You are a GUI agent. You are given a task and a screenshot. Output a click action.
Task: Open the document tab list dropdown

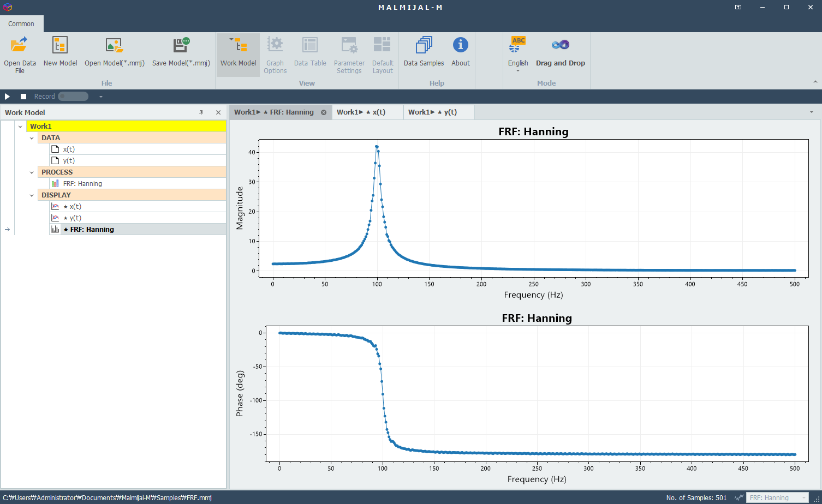point(811,112)
